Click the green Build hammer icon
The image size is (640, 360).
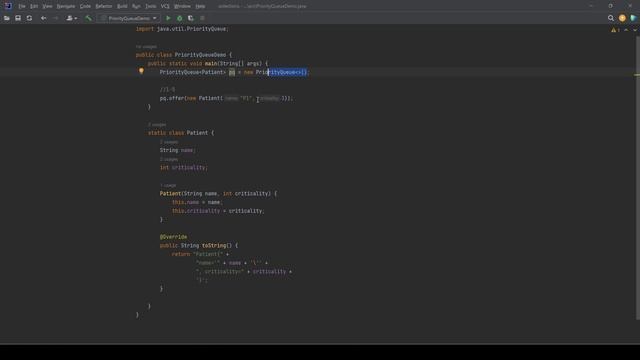(x=88, y=18)
